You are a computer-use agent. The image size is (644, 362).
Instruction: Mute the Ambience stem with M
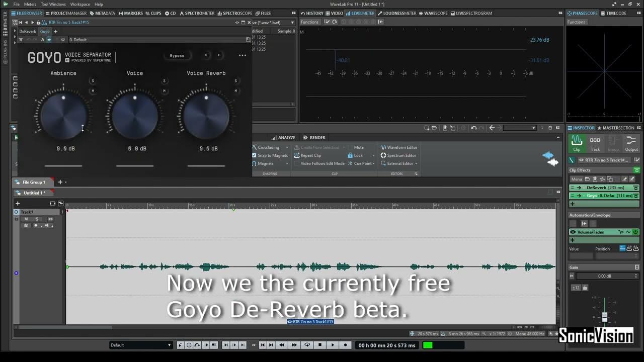tap(93, 91)
